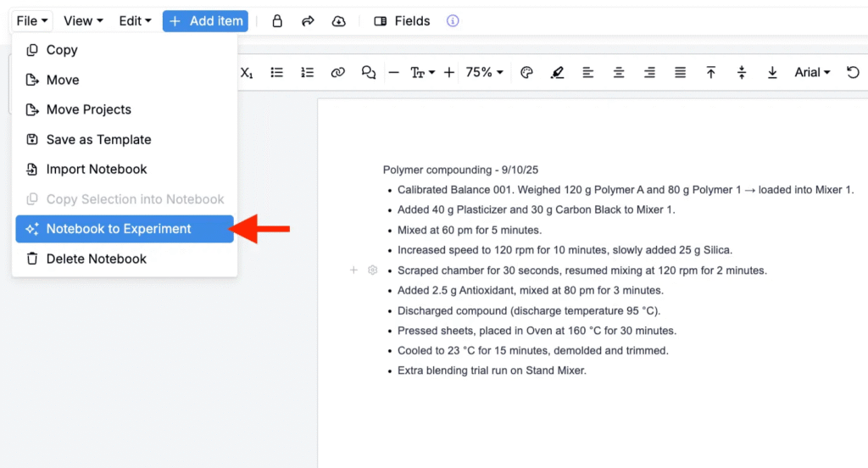The width and height of the screenshot is (868, 468).
Task: Open the comments icon in toolbar
Action: (x=369, y=73)
